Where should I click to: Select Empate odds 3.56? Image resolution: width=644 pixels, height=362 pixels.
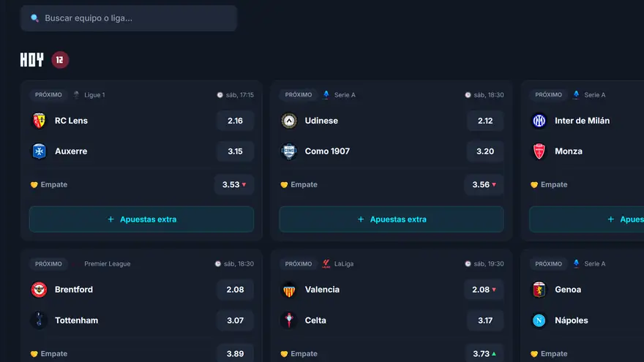click(x=484, y=185)
